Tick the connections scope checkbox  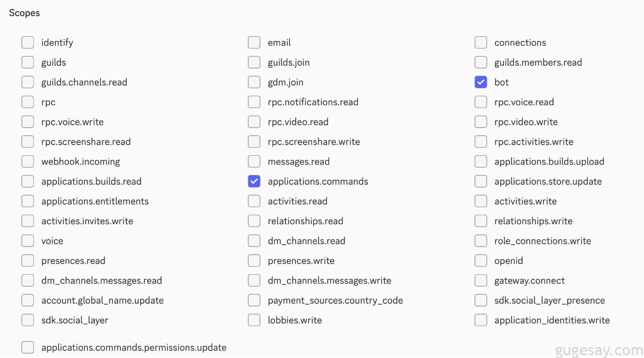pos(481,42)
